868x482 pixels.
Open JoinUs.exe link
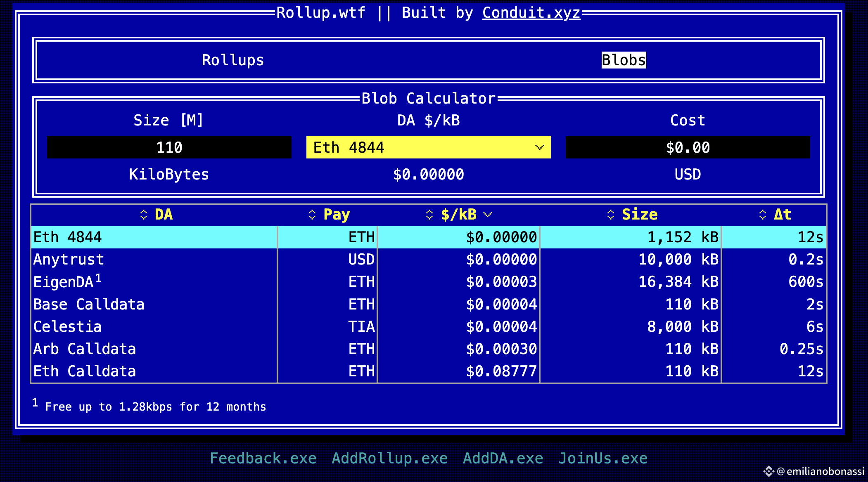coord(603,458)
